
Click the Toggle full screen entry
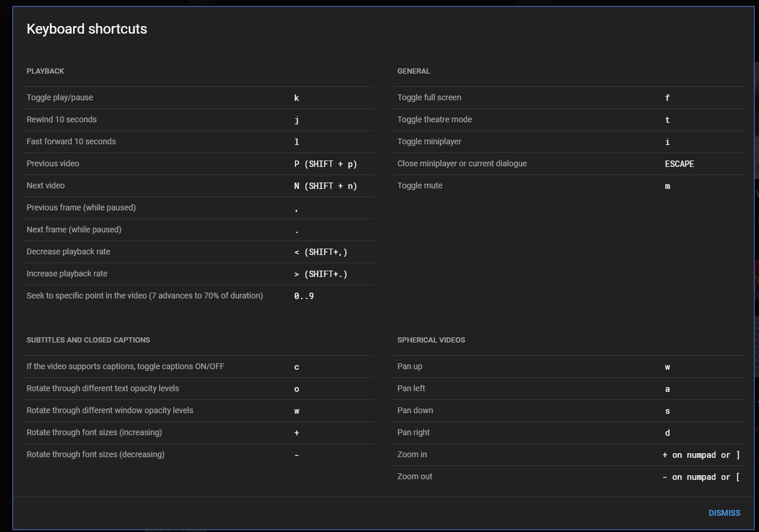pyautogui.click(x=429, y=97)
